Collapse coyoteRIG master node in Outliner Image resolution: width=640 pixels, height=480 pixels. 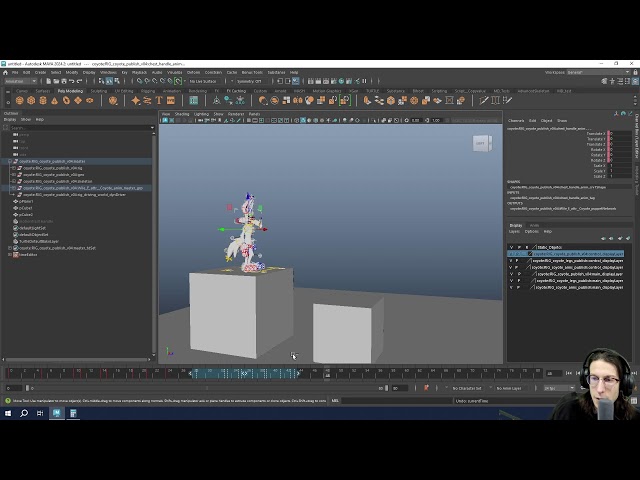pos(10,161)
